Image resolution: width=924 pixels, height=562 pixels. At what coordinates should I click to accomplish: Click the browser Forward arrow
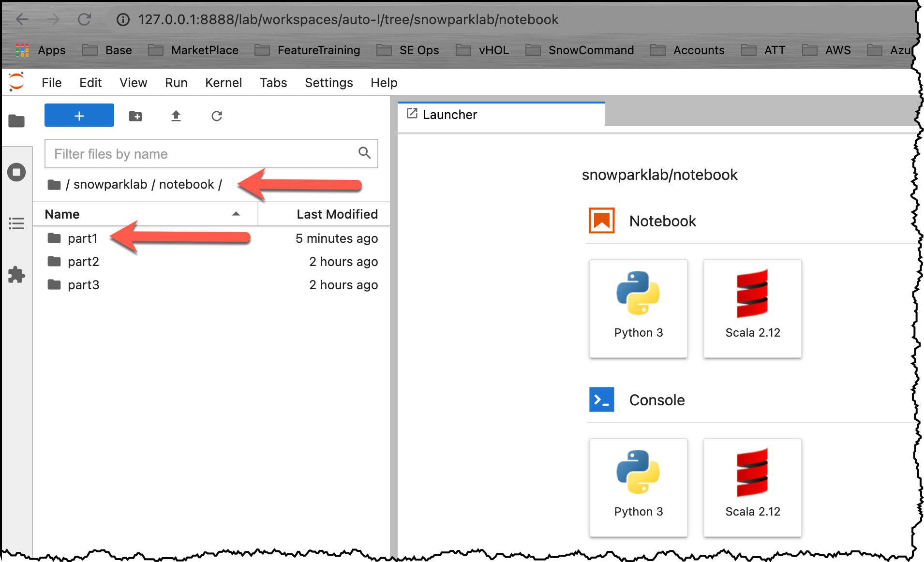53,19
